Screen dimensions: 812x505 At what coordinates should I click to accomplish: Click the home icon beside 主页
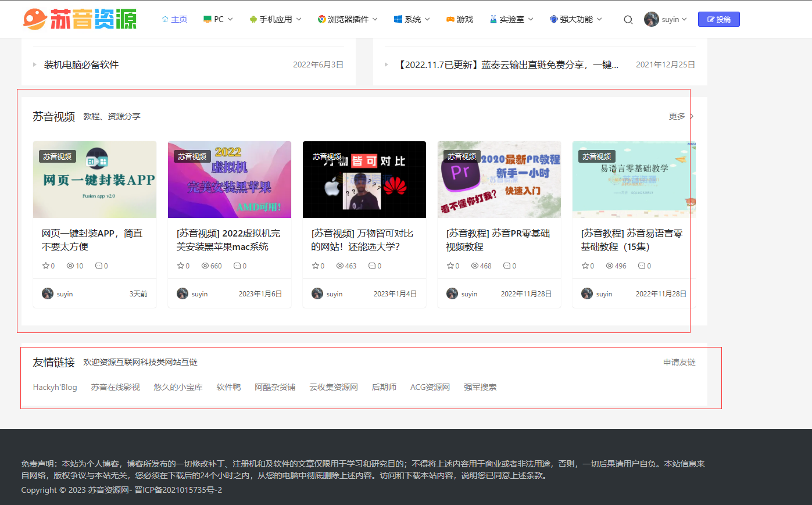tap(164, 19)
